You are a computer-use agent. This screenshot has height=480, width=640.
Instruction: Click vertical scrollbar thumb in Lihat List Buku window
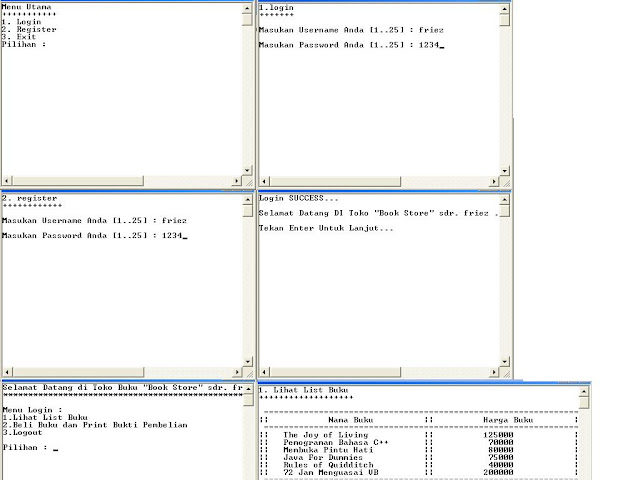coord(584,403)
